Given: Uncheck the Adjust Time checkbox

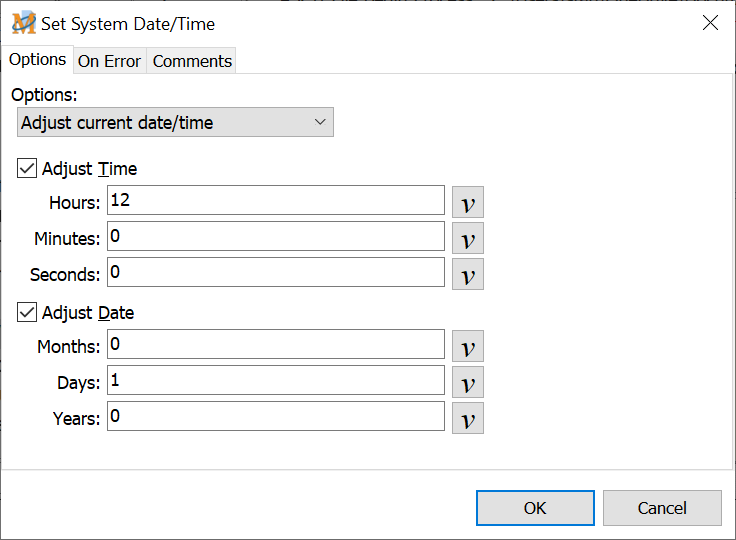Looking at the screenshot, I should pyautogui.click(x=27, y=169).
